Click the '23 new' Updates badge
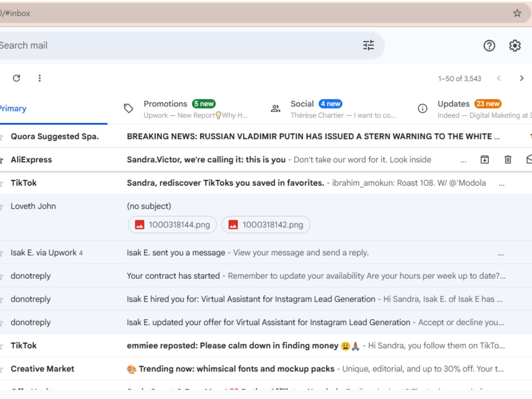Screen dimensions: 532x399 tap(487, 104)
